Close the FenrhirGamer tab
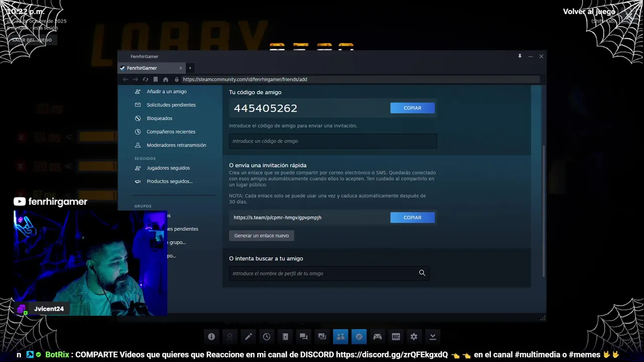 pyautogui.click(x=181, y=68)
